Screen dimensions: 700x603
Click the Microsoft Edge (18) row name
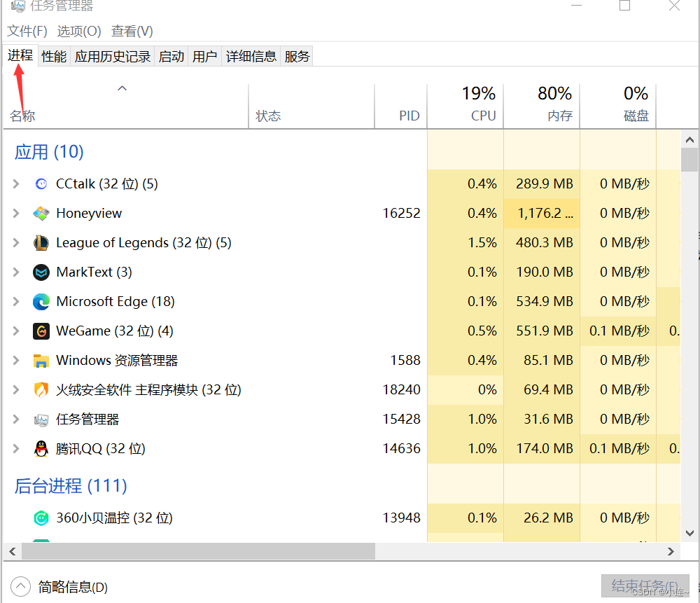[x=115, y=302]
